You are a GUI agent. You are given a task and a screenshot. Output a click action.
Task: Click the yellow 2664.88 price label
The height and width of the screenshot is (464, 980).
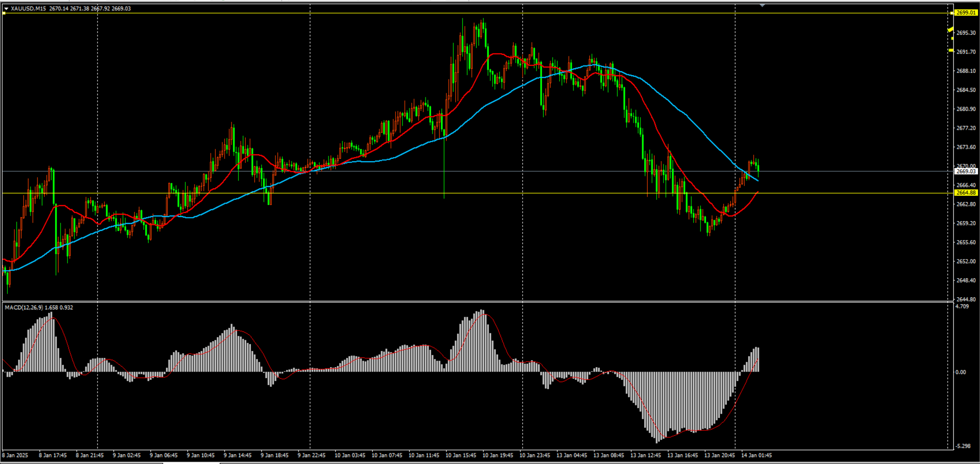click(966, 193)
